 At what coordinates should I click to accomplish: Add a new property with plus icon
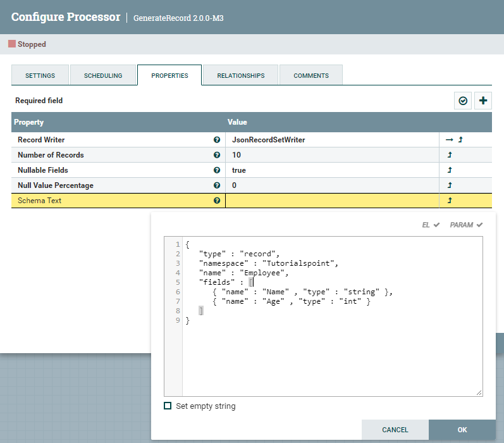pos(483,101)
